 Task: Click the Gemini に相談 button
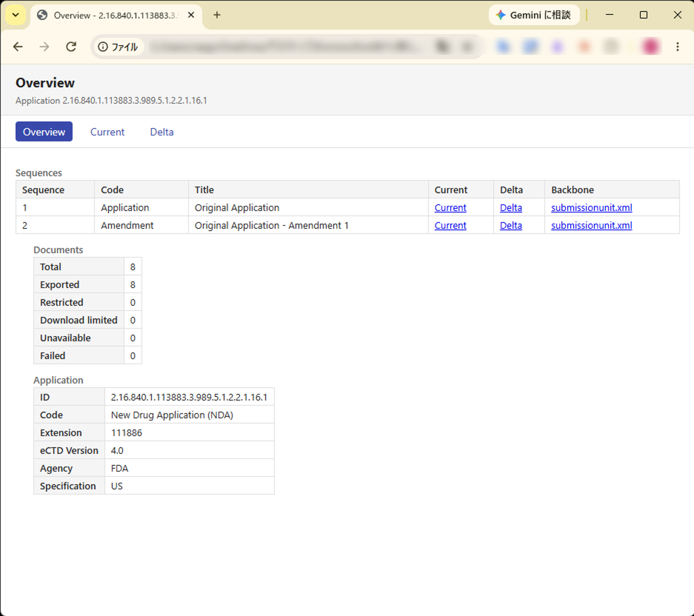[534, 15]
